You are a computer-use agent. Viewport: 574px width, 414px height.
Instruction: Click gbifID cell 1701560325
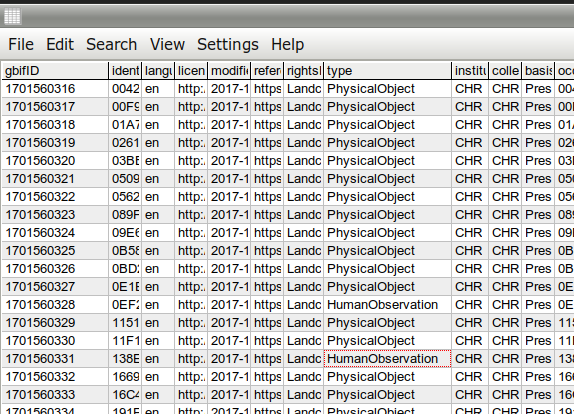click(55, 251)
